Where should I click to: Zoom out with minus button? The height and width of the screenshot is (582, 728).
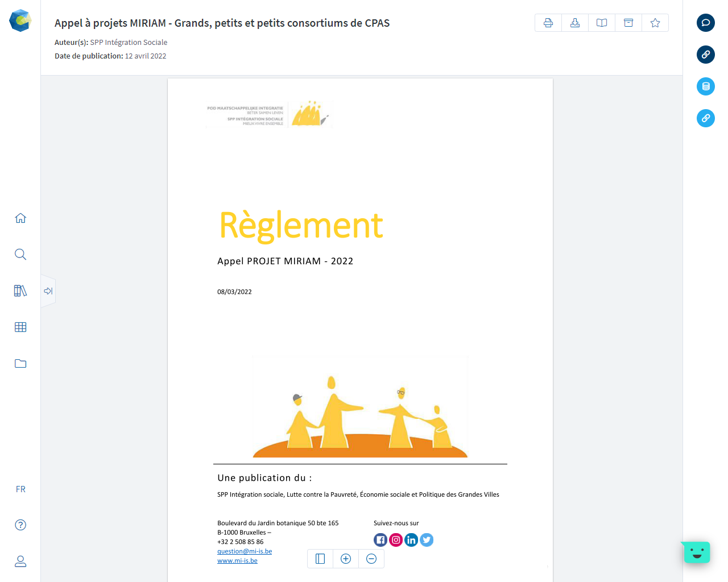(x=371, y=559)
